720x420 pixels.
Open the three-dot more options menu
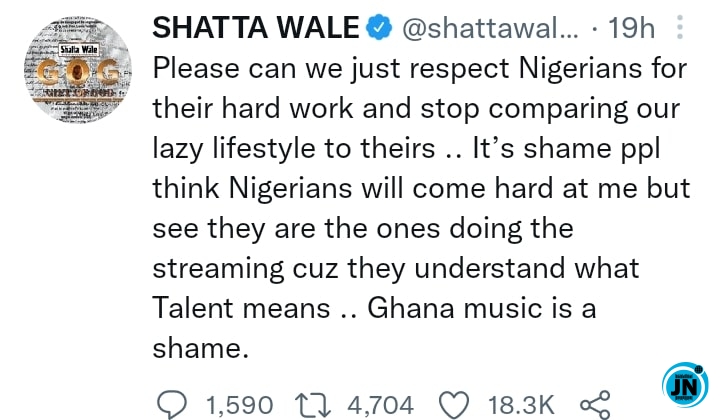click(x=680, y=27)
